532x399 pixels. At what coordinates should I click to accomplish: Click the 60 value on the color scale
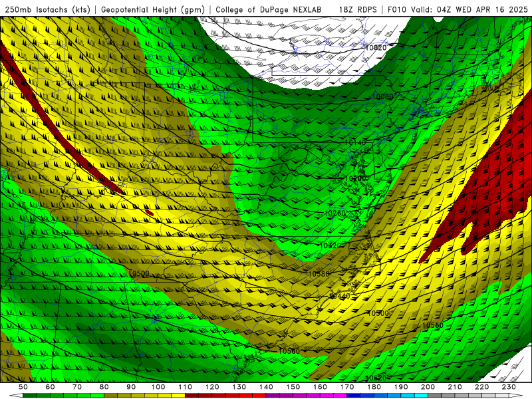pos(50,387)
